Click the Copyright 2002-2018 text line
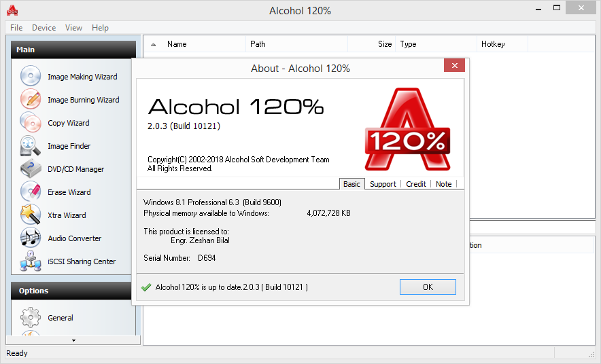Image resolution: width=601 pixels, height=364 pixels. coord(238,160)
